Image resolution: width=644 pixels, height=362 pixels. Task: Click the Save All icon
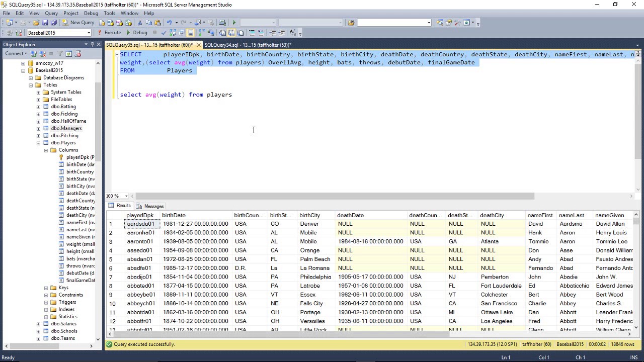[53, 23]
